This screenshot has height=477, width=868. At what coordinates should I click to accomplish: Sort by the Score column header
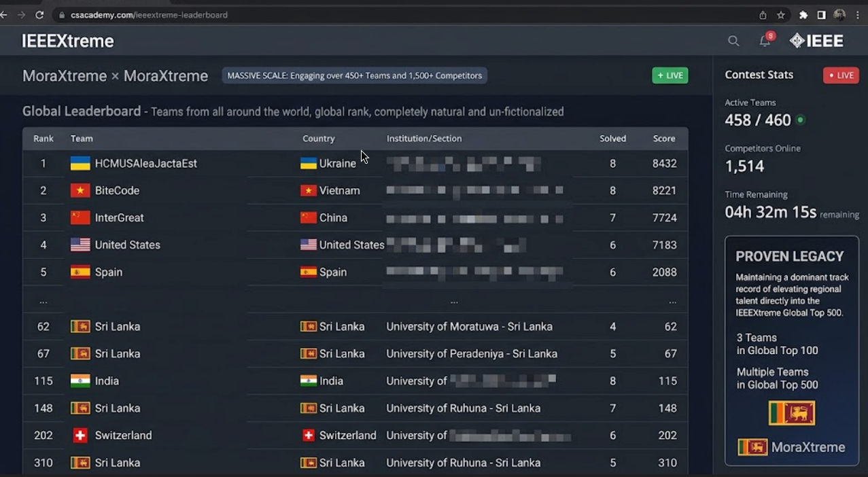pyautogui.click(x=664, y=139)
